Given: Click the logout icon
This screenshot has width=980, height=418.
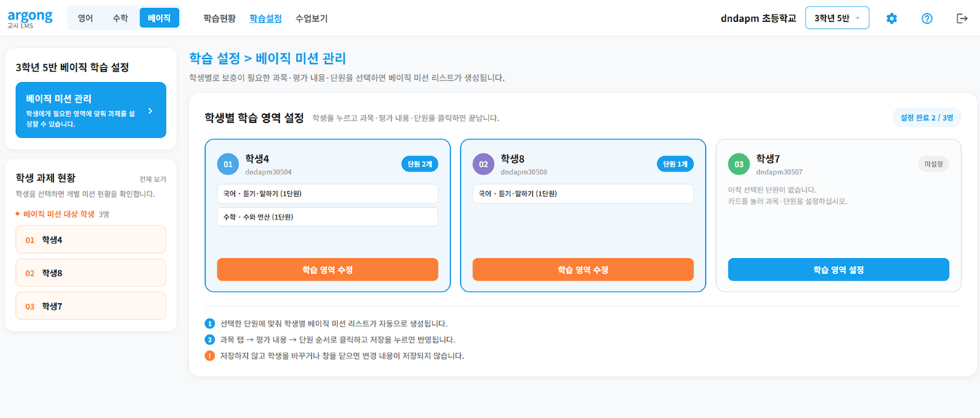Looking at the screenshot, I should tap(962, 18).
